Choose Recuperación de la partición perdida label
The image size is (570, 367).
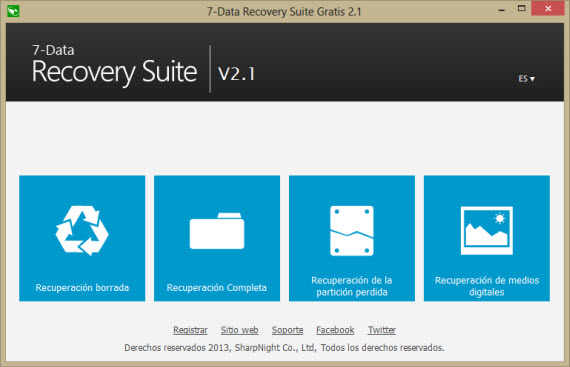[x=352, y=286]
